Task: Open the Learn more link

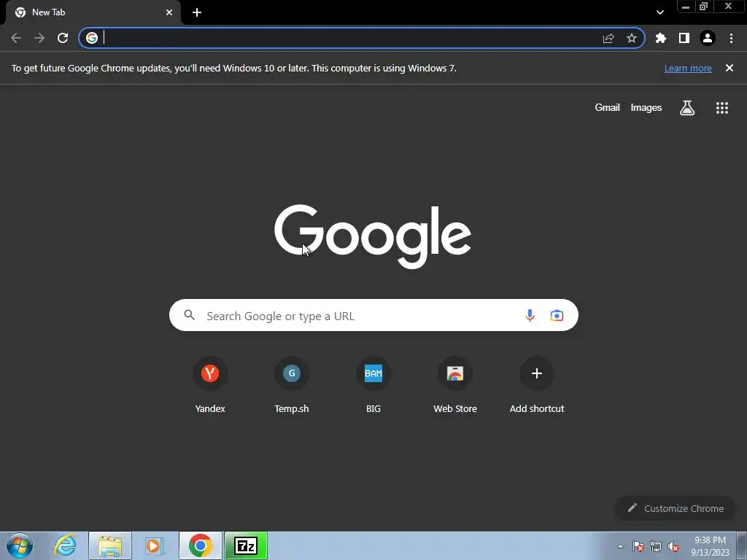Action: [688, 68]
